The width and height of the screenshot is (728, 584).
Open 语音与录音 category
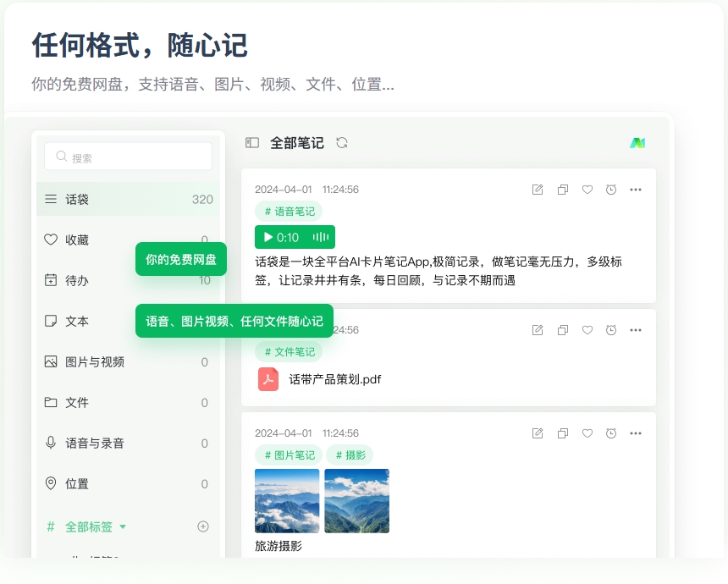pos(95,444)
